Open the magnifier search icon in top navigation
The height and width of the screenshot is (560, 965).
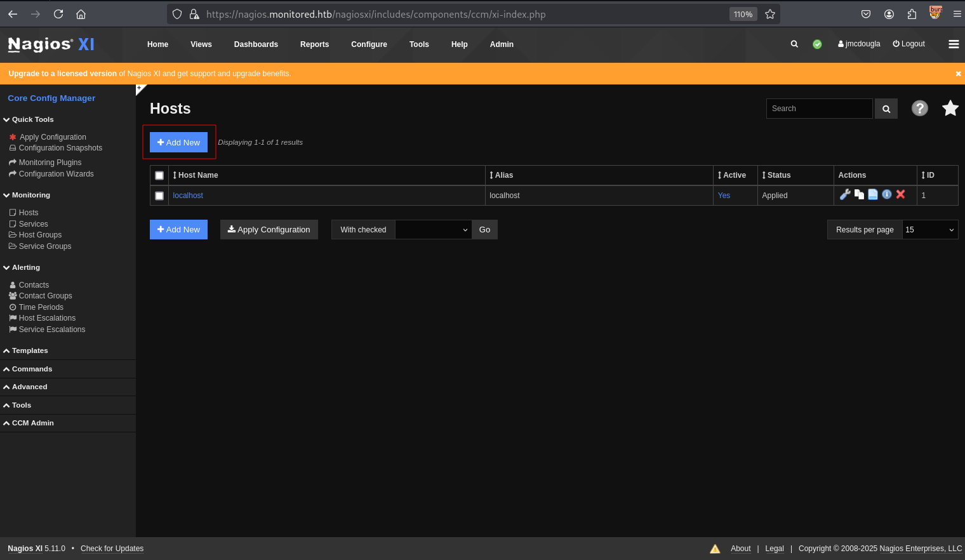click(794, 44)
